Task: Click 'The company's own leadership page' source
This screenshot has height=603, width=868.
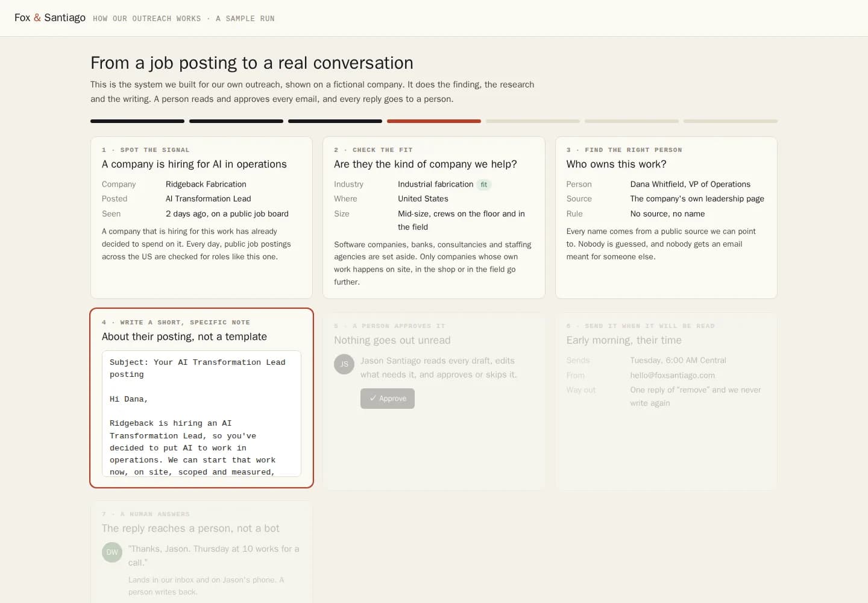Action: tap(697, 199)
